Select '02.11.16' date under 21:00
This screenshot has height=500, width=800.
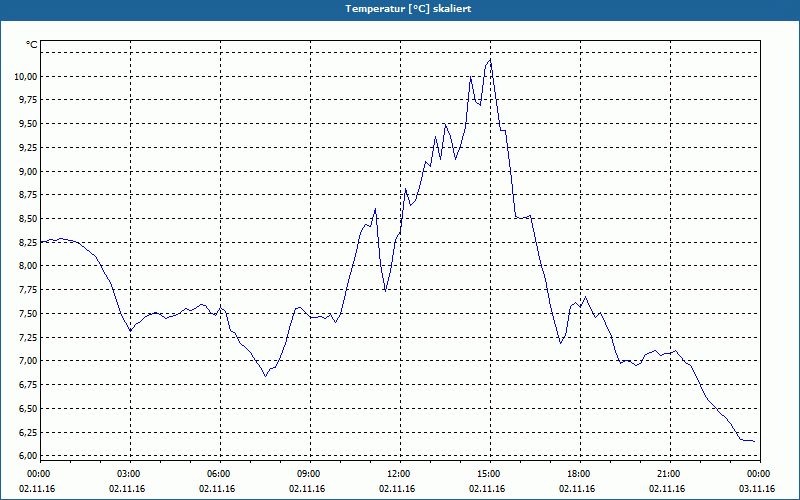tap(667, 489)
